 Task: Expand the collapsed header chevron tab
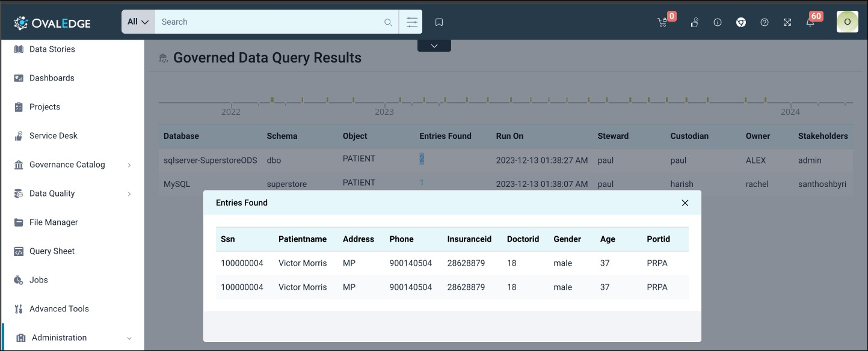pos(434,46)
